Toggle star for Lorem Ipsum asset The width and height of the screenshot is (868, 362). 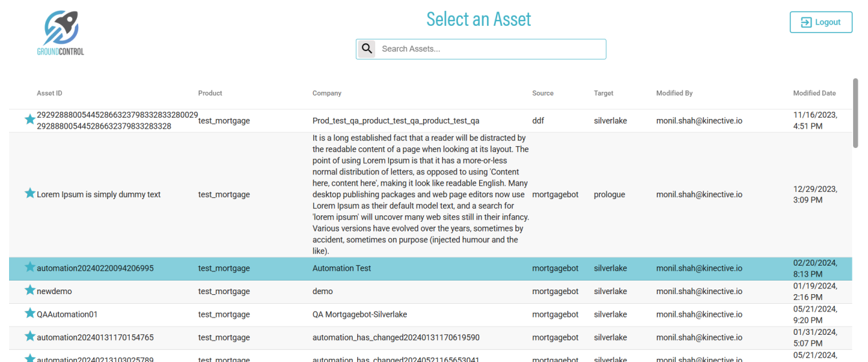point(30,193)
